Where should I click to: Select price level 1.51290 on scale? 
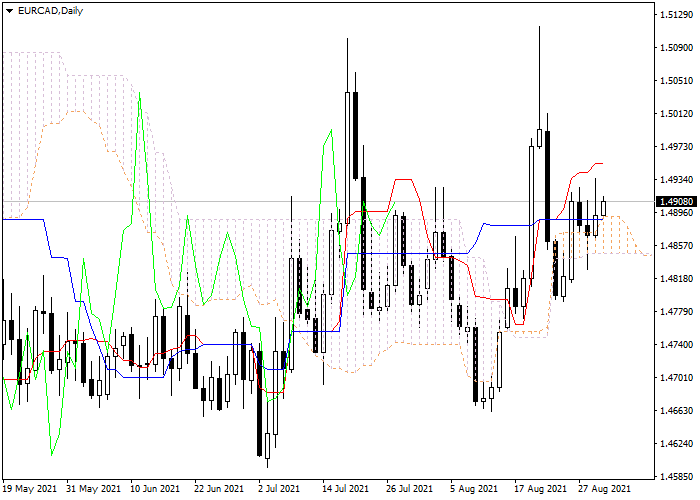(676, 15)
